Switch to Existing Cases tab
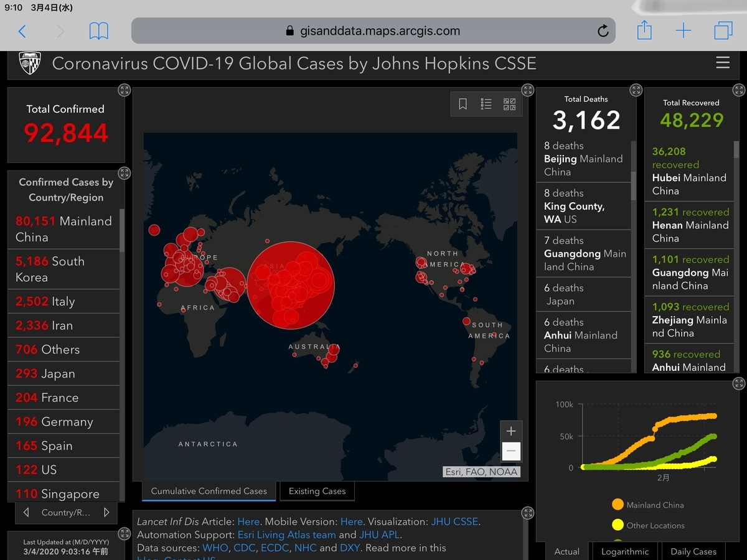The height and width of the screenshot is (560, 747). (317, 491)
